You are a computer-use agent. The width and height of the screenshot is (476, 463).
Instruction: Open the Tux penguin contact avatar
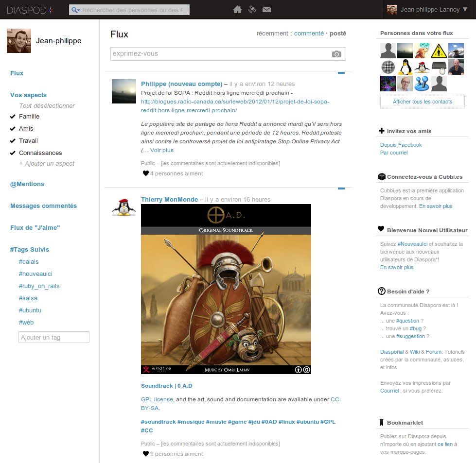click(405, 67)
